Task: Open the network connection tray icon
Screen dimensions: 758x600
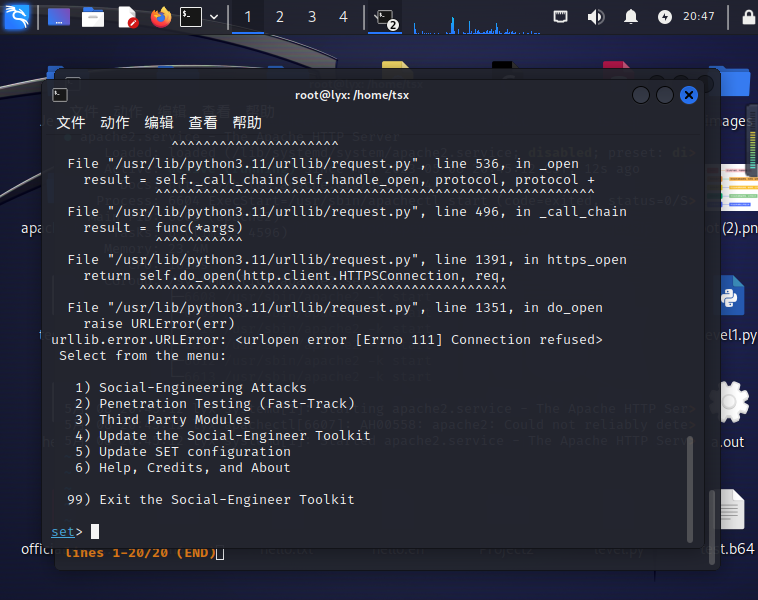Action: [560, 17]
